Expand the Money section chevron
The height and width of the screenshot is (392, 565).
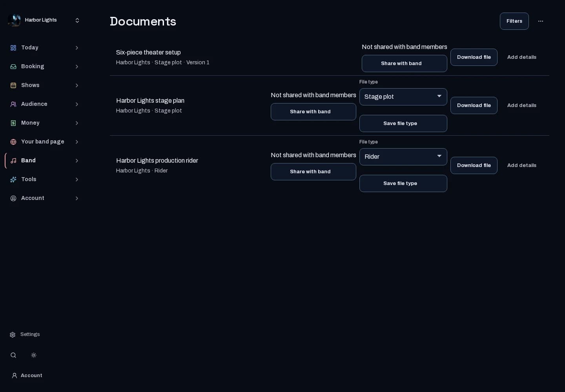tap(77, 123)
